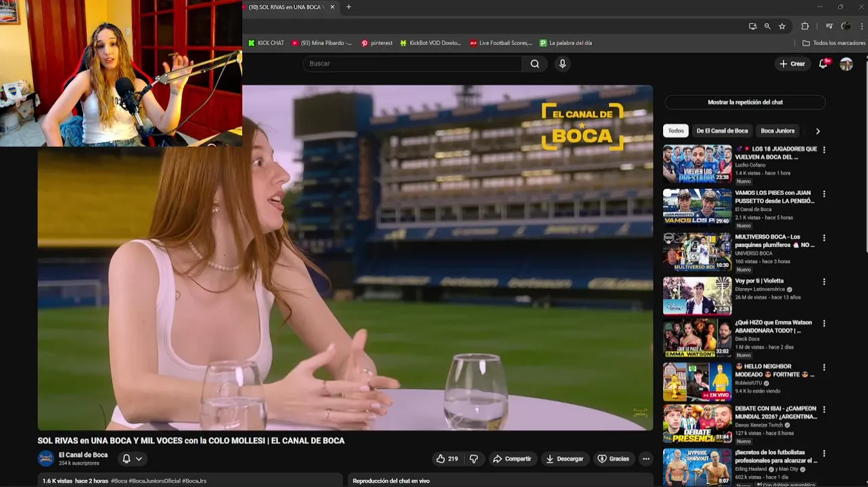This screenshot has width=868, height=487.
Task: Open El Canal de Boca channel name link
Action: [83, 455]
